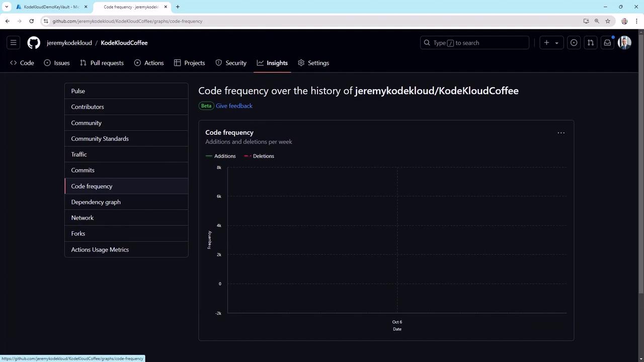The image size is (644, 362).
Task: Click the jeremykodekloud owner link
Action: [69, 43]
